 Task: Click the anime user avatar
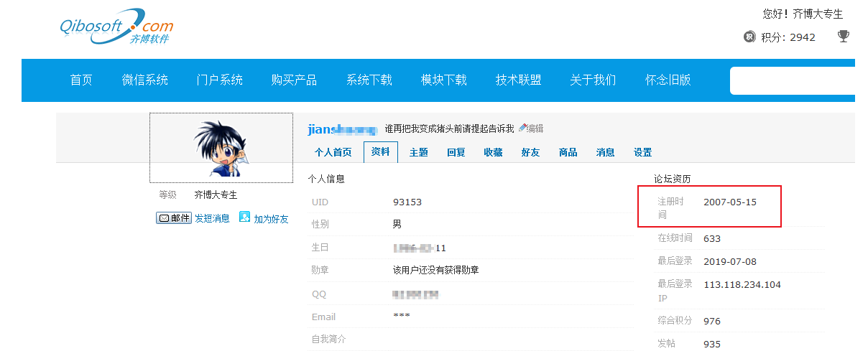[221, 149]
